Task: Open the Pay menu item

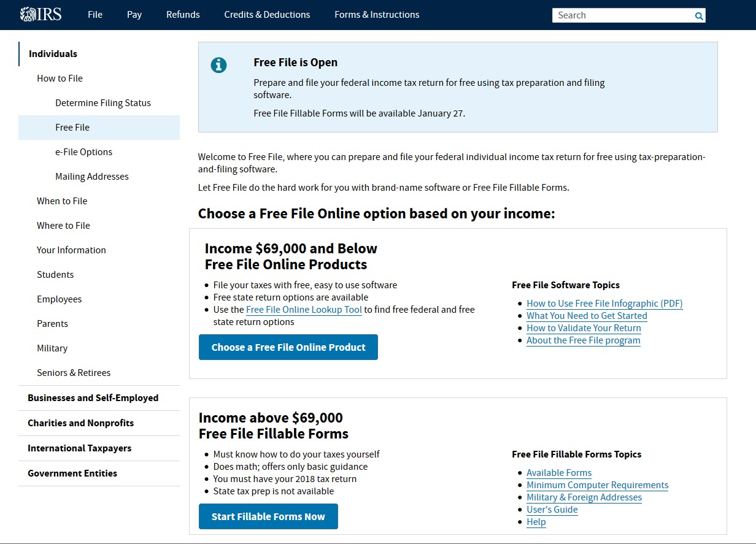Action: pyautogui.click(x=134, y=15)
